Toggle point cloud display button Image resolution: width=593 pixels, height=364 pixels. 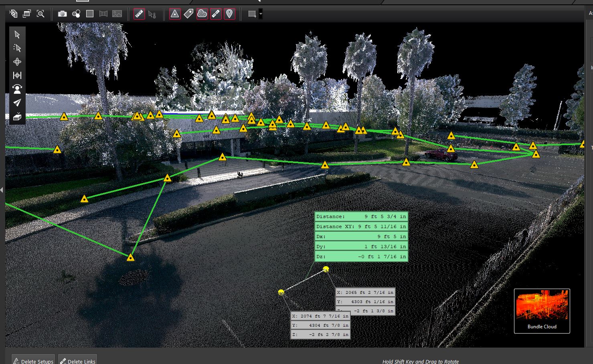tap(202, 14)
